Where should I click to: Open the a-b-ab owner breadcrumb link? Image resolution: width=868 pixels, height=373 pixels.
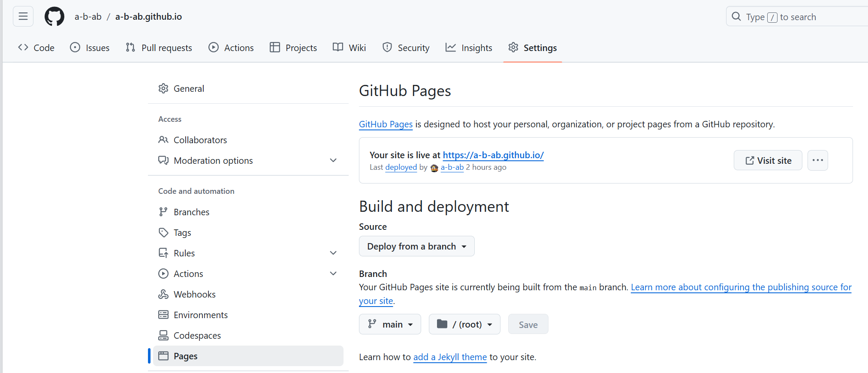[88, 17]
